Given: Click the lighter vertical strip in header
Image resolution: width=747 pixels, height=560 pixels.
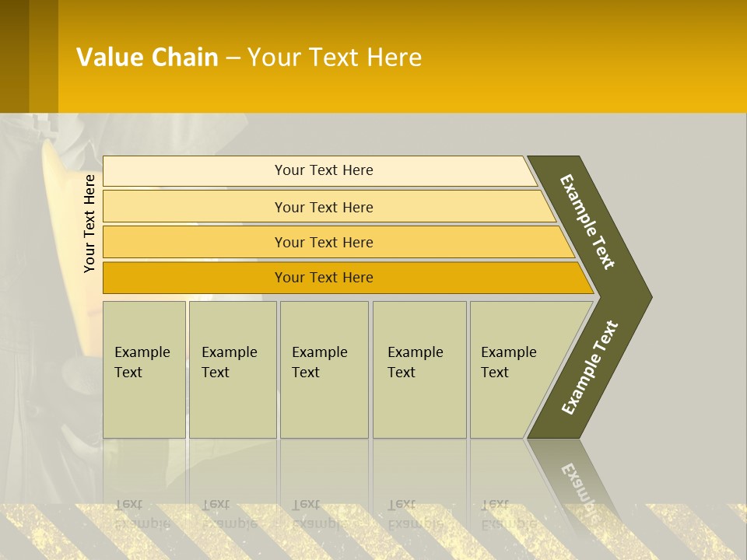Looking at the screenshot, I should (x=44, y=56).
